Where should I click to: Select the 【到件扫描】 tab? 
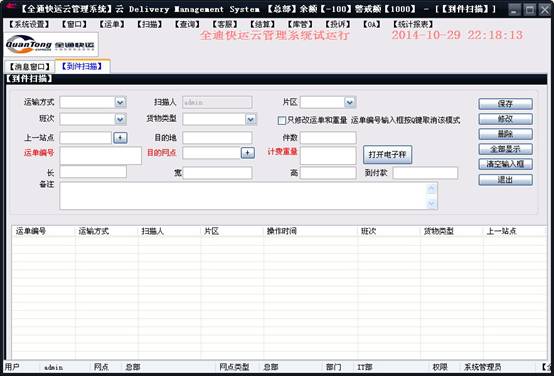click(x=82, y=66)
